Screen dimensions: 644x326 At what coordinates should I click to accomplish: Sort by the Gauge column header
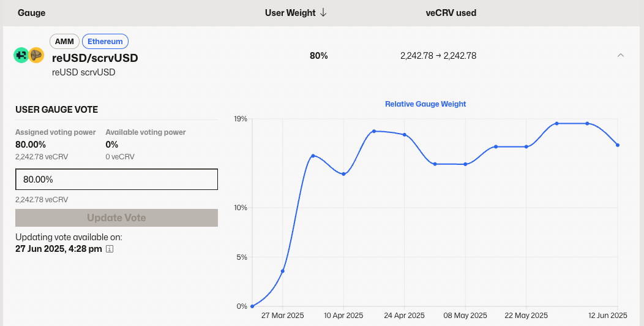pyautogui.click(x=31, y=13)
